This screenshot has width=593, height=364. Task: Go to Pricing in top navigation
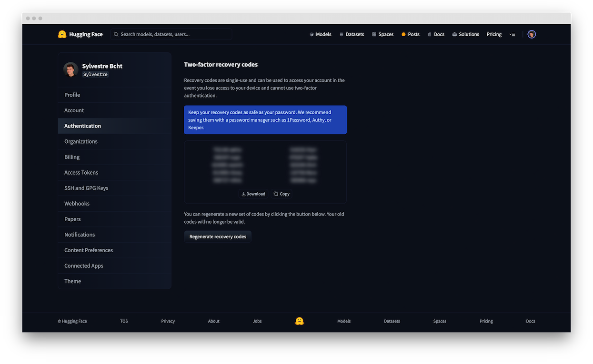pyautogui.click(x=494, y=34)
